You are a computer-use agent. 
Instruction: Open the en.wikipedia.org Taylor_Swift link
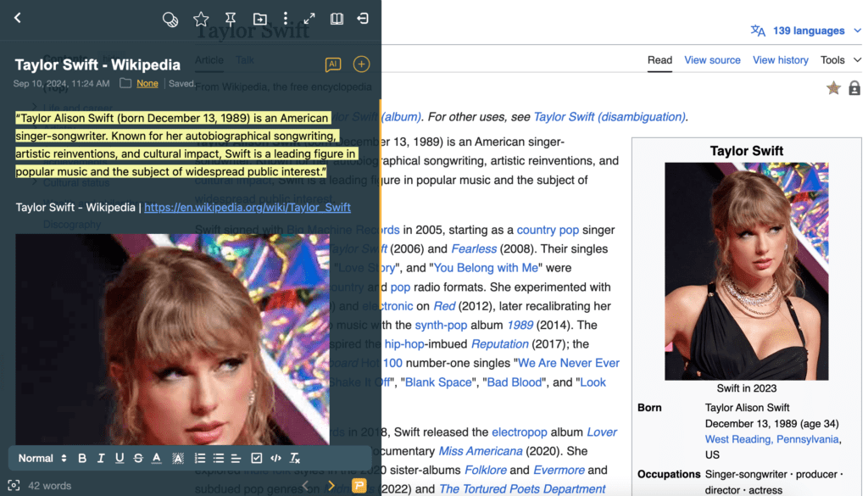[247, 207]
